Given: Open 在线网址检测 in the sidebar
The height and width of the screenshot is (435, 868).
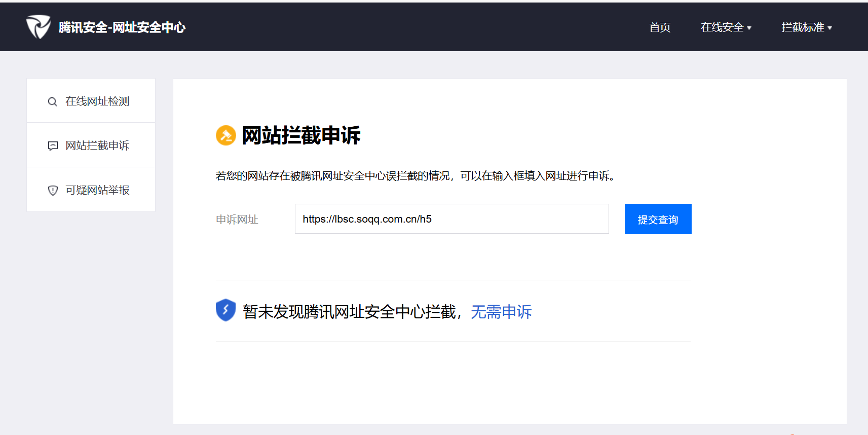Looking at the screenshot, I should click(x=91, y=101).
